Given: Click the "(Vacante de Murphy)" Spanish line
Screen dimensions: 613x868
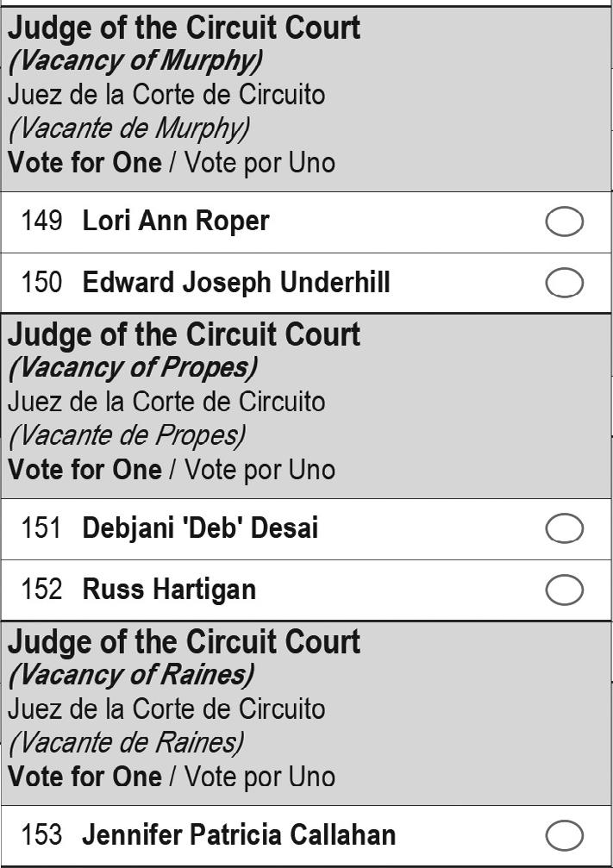Looking at the screenshot, I should point(128,128).
